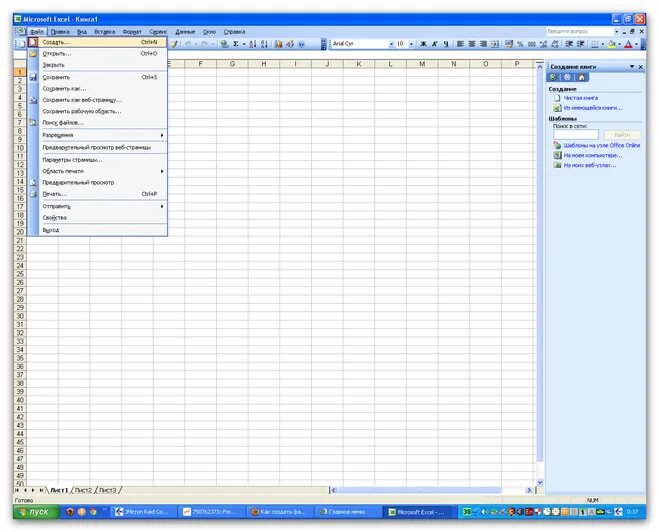Screen dimensions: 659x532
Task: Open Excel Help question mark icon
Action: point(301,44)
